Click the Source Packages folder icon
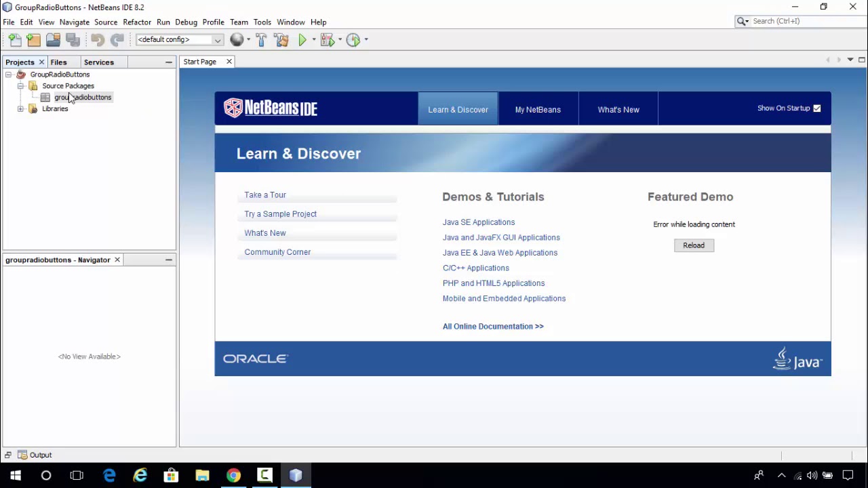 click(x=33, y=86)
